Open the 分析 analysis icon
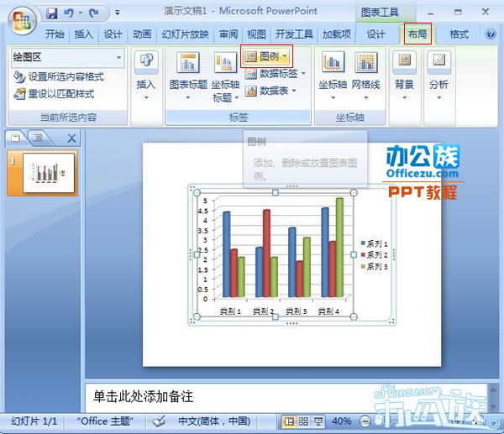 pos(438,61)
